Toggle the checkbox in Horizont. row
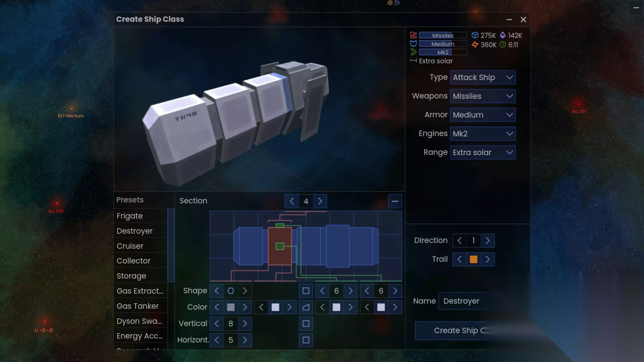The height and width of the screenshot is (362, 644). point(306,340)
